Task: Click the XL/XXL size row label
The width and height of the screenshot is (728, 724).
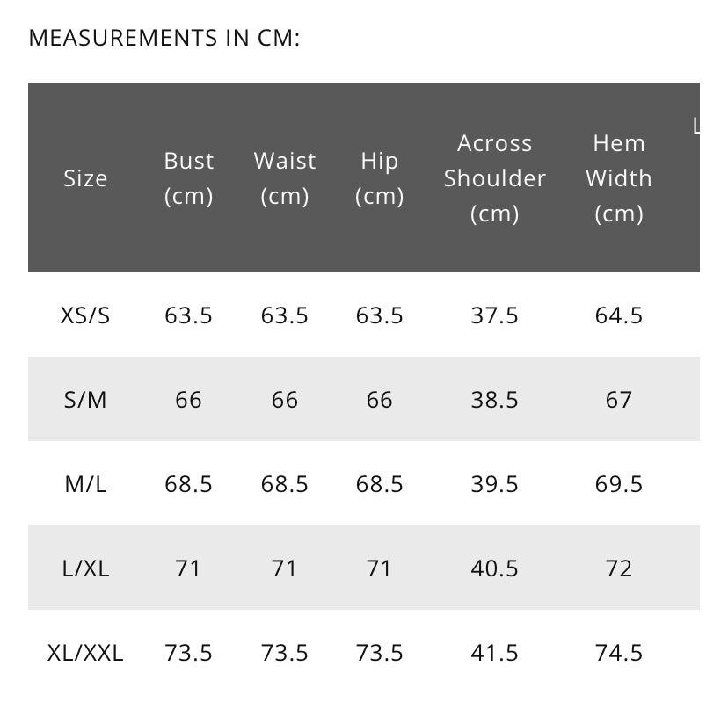Action: click(x=85, y=653)
